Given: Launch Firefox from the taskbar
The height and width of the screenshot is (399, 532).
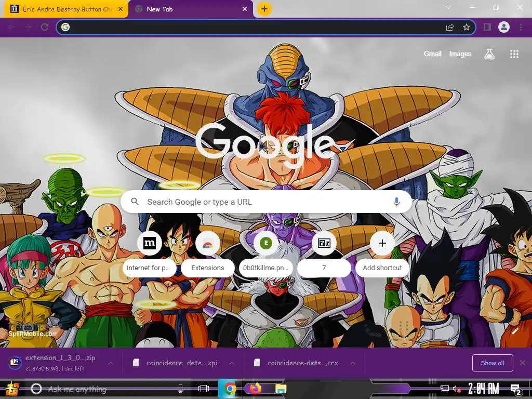Looking at the screenshot, I should click(256, 388).
